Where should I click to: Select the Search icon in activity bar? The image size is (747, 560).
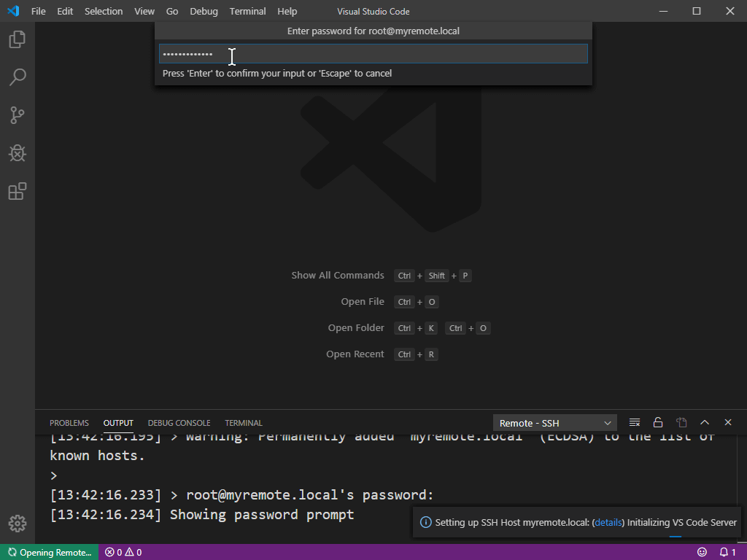coord(17,77)
